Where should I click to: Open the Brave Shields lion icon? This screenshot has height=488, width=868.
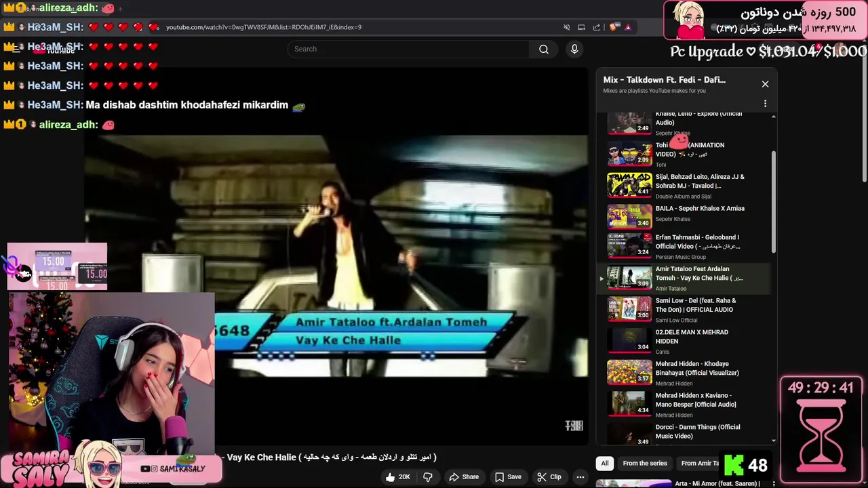614,27
